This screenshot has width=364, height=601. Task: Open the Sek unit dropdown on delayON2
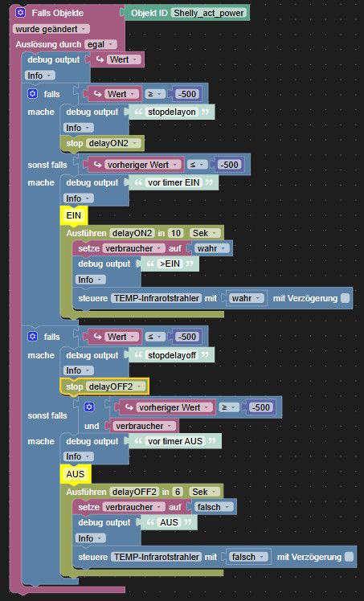pyautogui.click(x=205, y=233)
